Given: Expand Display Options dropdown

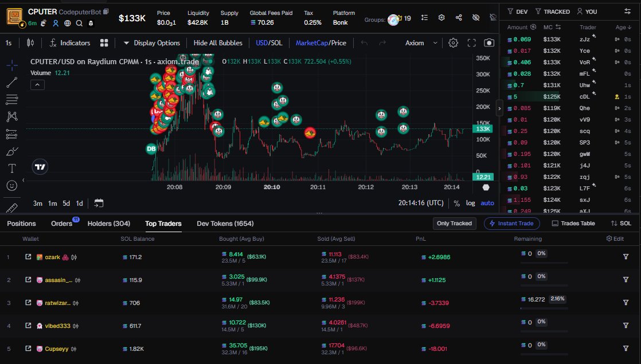Looking at the screenshot, I should [x=152, y=43].
